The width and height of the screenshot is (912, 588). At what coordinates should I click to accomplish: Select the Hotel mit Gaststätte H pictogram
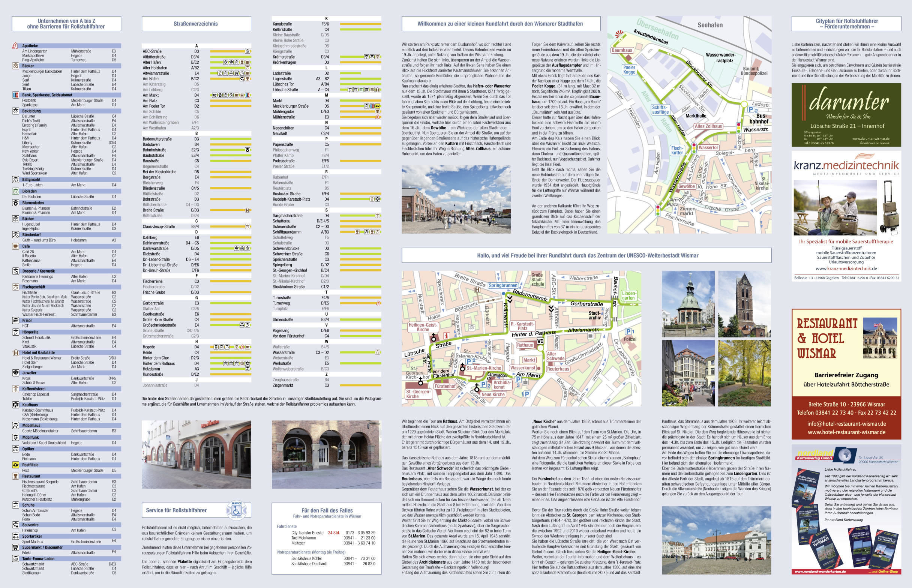[x=15, y=353]
